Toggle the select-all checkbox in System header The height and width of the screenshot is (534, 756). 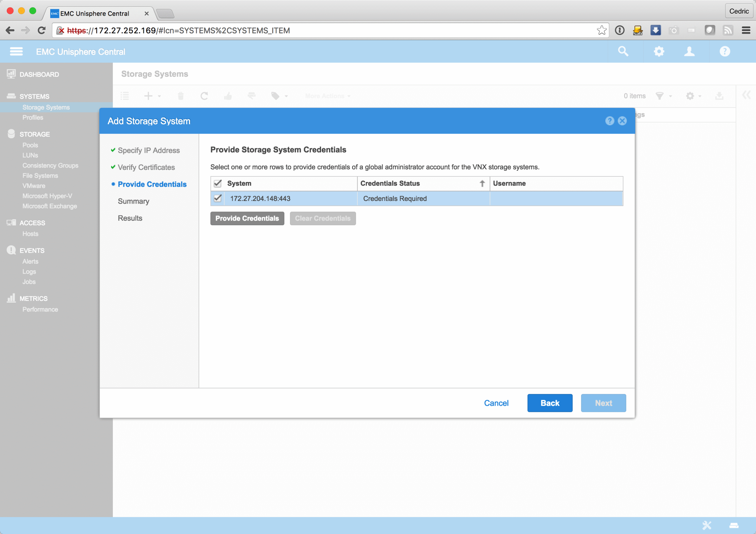pyautogui.click(x=218, y=184)
